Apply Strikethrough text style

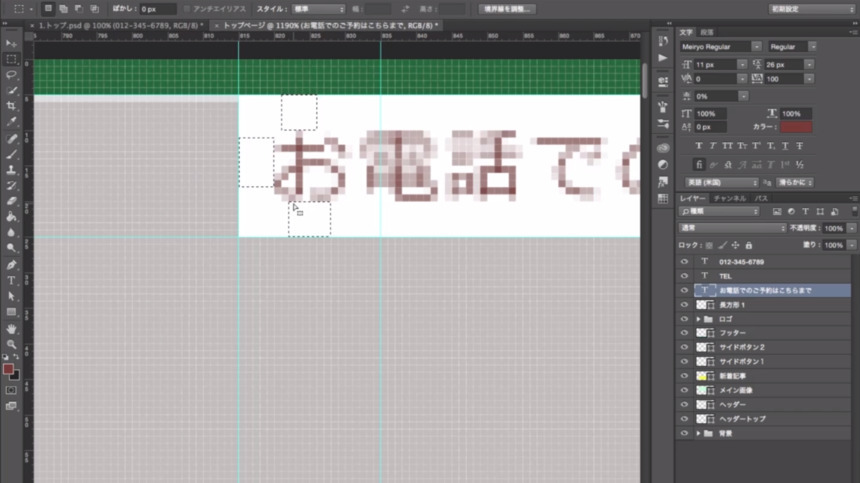pyautogui.click(x=800, y=146)
